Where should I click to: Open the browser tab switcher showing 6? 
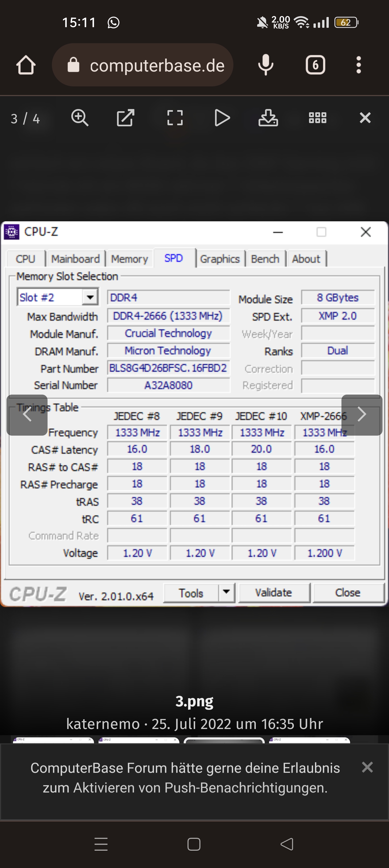(x=316, y=65)
